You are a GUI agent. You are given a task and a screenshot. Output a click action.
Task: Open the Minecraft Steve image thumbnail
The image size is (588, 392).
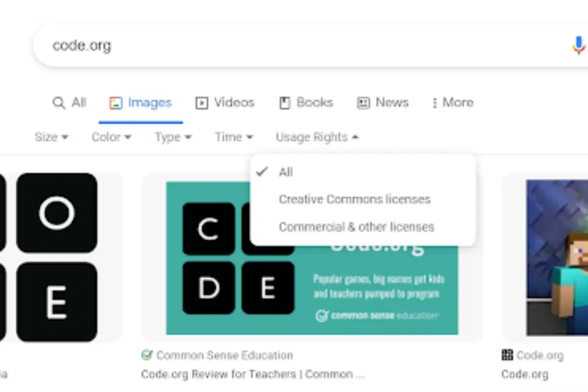557,257
